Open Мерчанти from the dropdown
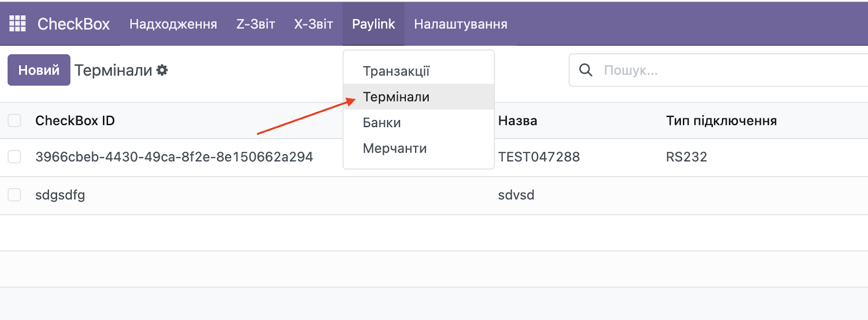 point(394,148)
